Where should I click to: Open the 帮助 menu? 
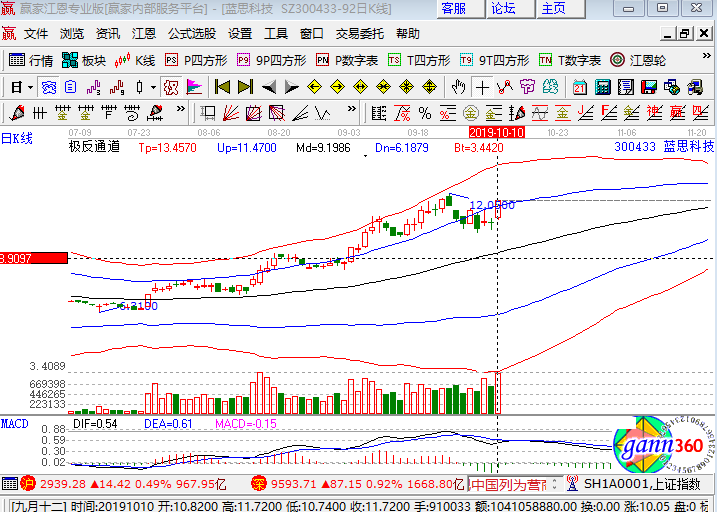tap(407, 33)
